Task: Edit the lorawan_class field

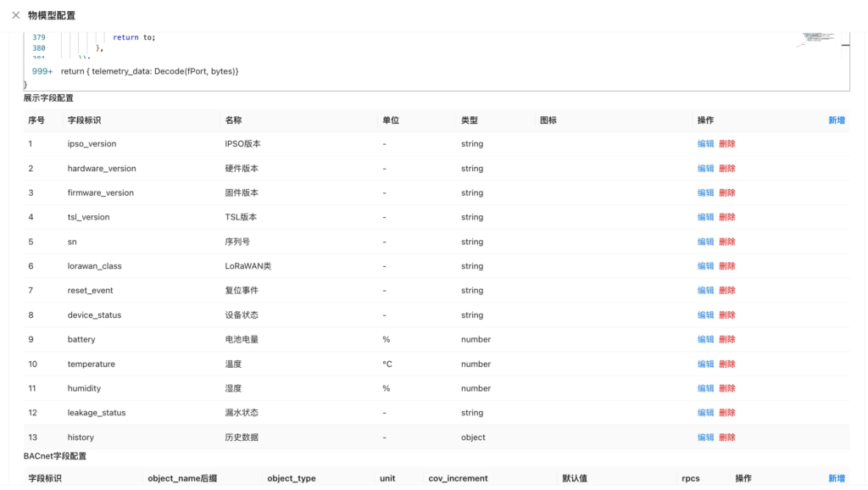Action: click(x=705, y=266)
